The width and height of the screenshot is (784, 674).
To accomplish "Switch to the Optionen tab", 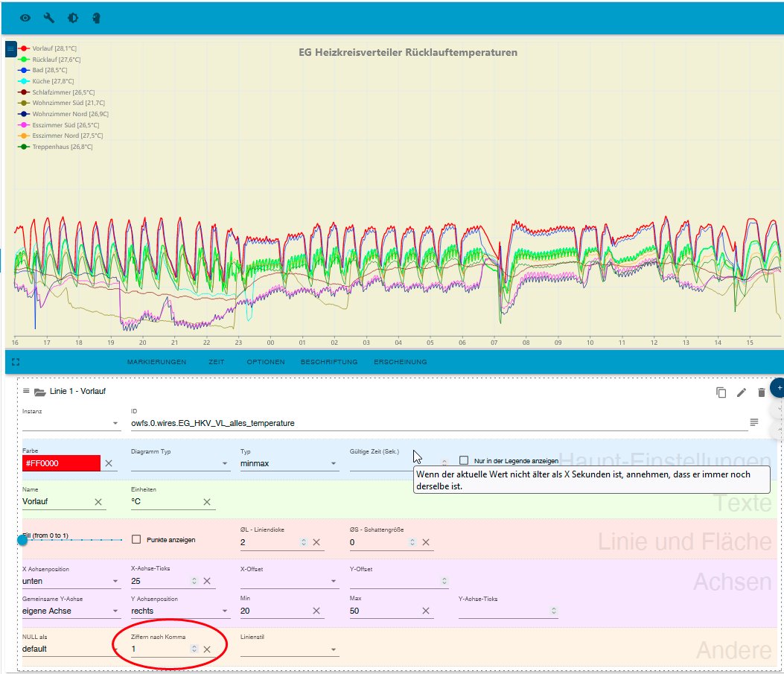I will 266,362.
